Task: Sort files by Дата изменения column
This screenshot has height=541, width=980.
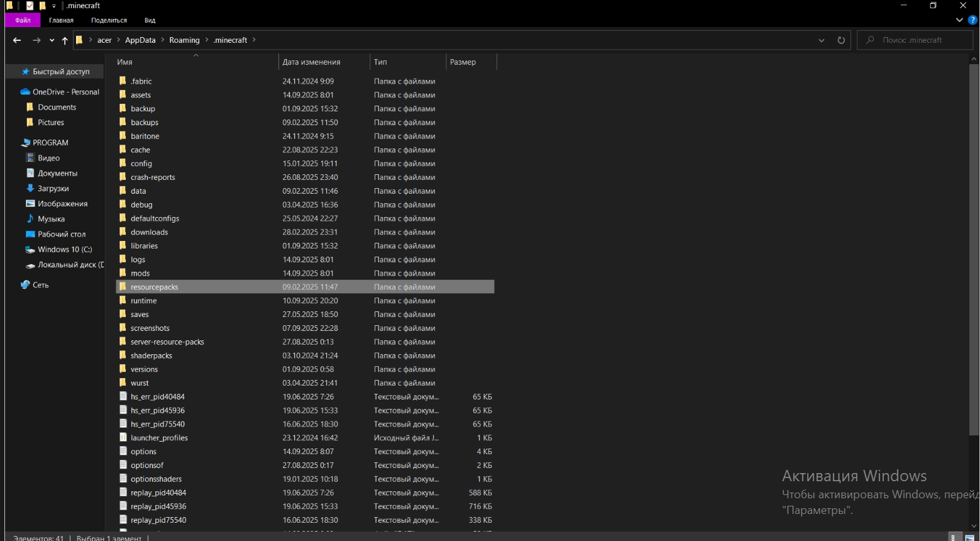Action: (311, 62)
